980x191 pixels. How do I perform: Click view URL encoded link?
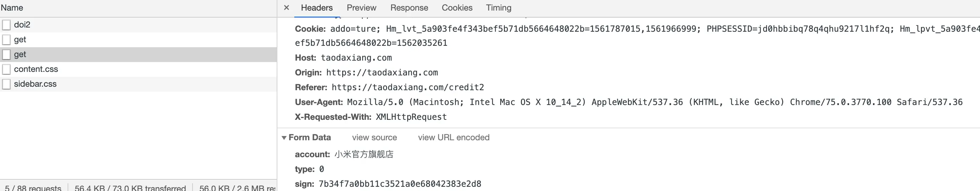click(453, 137)
